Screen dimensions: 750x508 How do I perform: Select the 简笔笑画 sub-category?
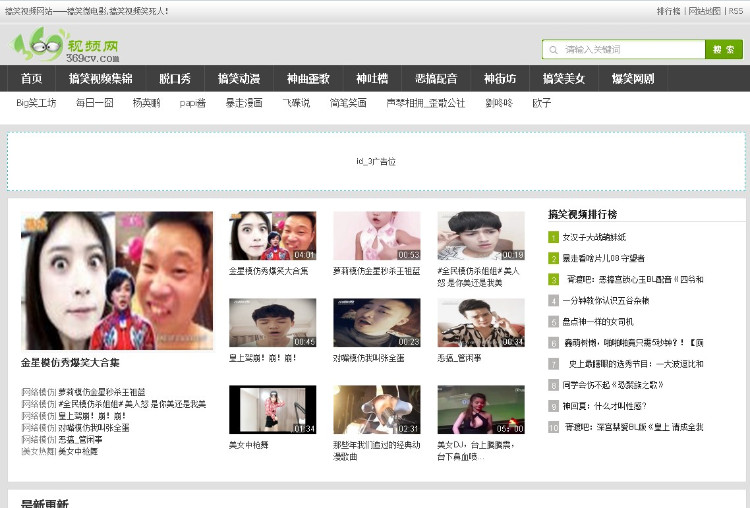(348, 103)
